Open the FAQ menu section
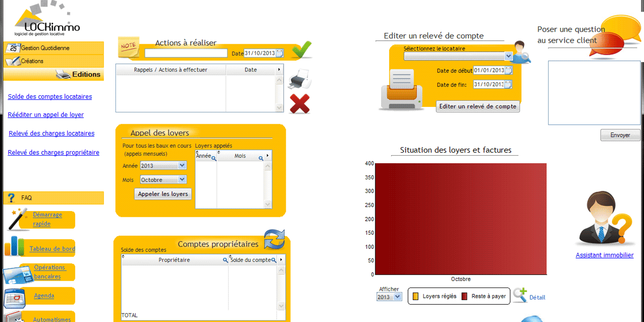The image size is (644, 322). [53, 198]
